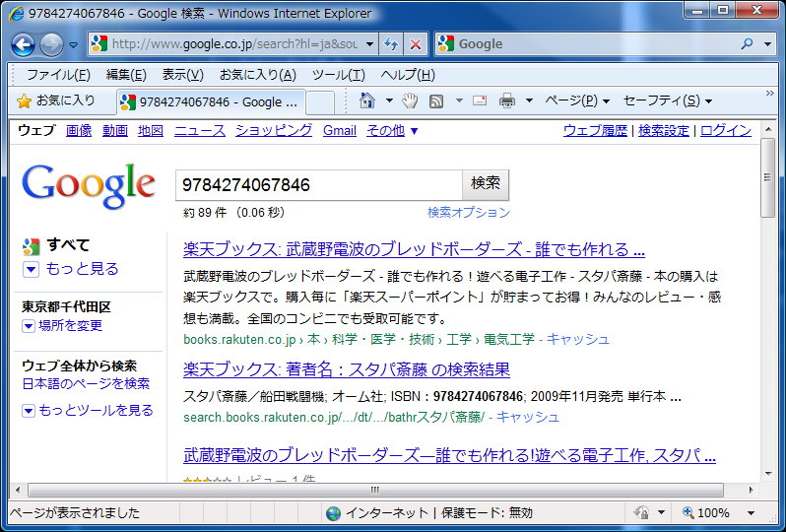Show more toolbar items chevron
Viewport: 786px width, 532px height.
[769, 94]
